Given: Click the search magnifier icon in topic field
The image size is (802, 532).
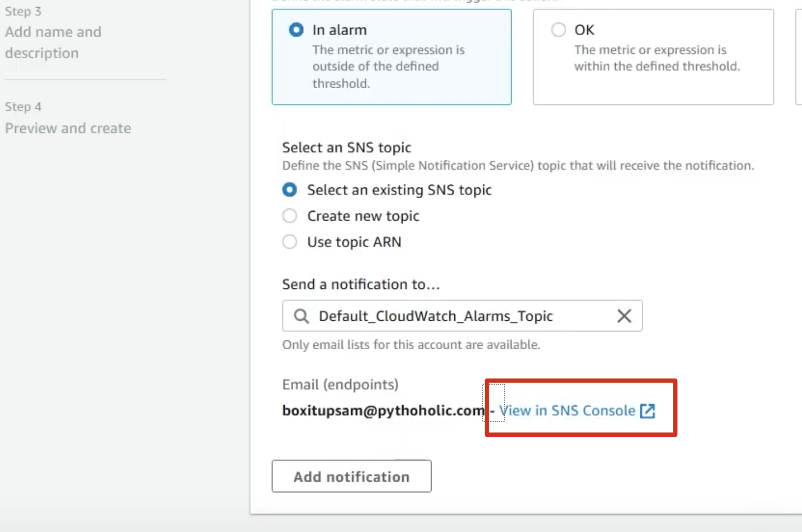Looking at the screenshot, I should point(301,316).
